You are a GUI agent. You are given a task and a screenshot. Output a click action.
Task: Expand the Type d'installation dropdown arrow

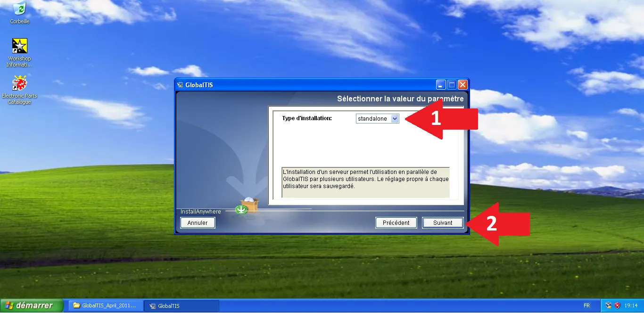coord(395,119)
